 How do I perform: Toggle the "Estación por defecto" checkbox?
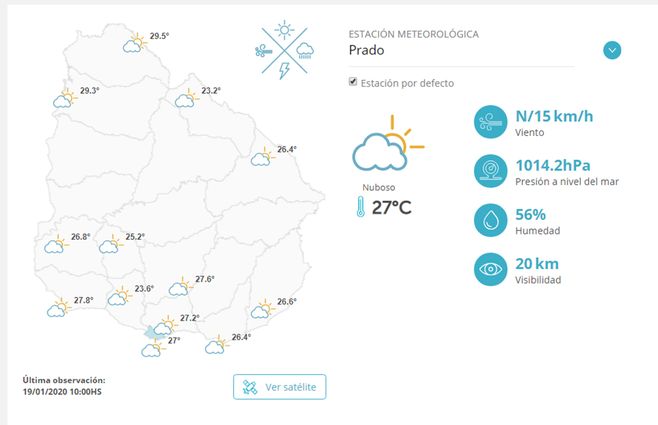click(x=353, y=82)
